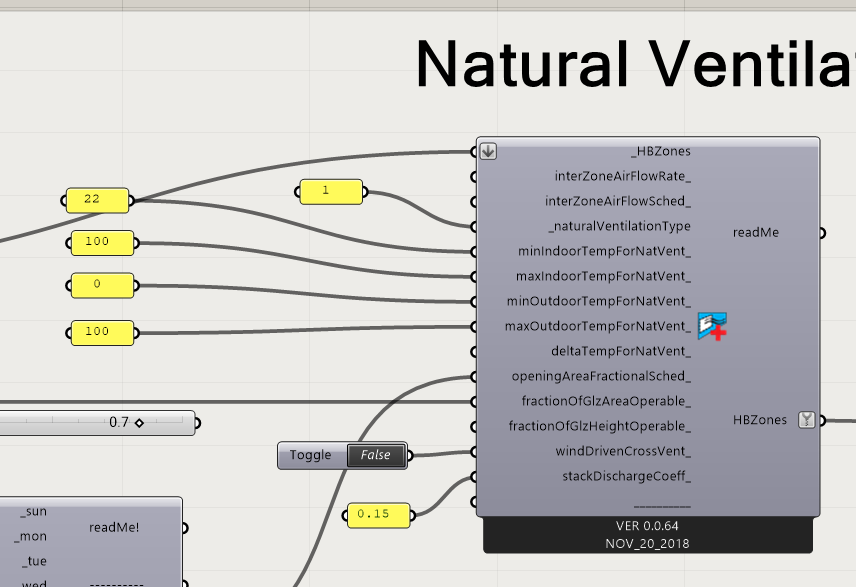Click the deltaTempForNatVent_ input
The width and height of the screenshot is (856, 587).
(x=621, y=351)
